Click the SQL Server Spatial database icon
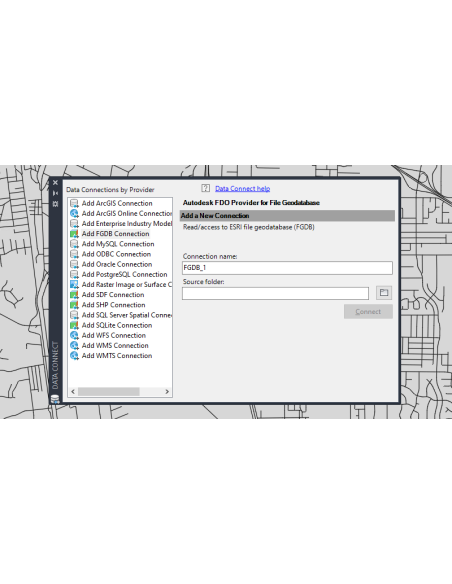 click(74, 315)
